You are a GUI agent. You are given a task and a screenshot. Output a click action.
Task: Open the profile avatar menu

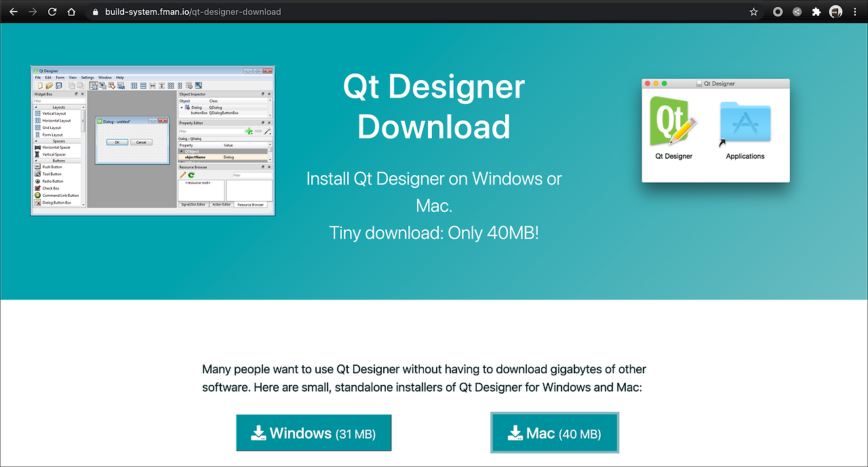click(x=836, y=12)
